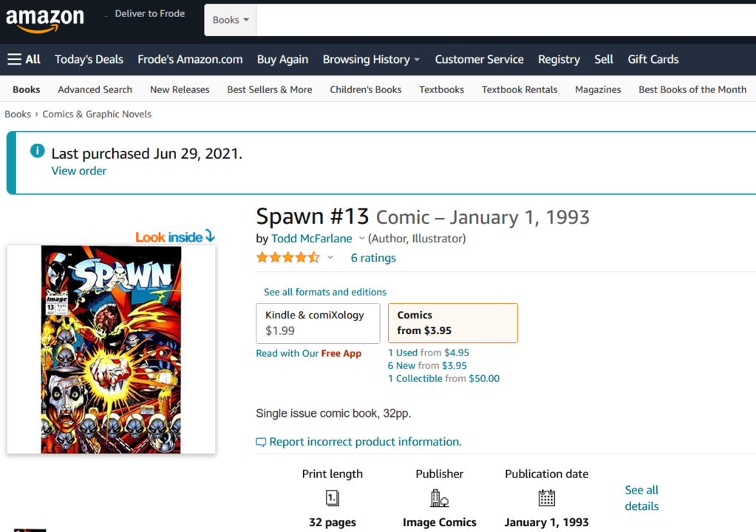Viewport: 756px width, 532px height.
Task: Click the View order link
Action: click(78, 171)
